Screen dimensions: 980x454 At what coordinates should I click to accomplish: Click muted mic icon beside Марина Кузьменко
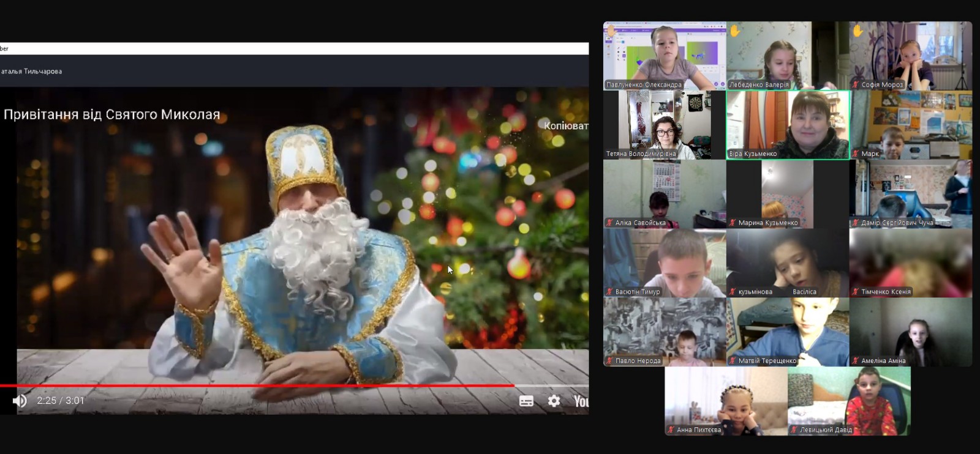(733, 223)
